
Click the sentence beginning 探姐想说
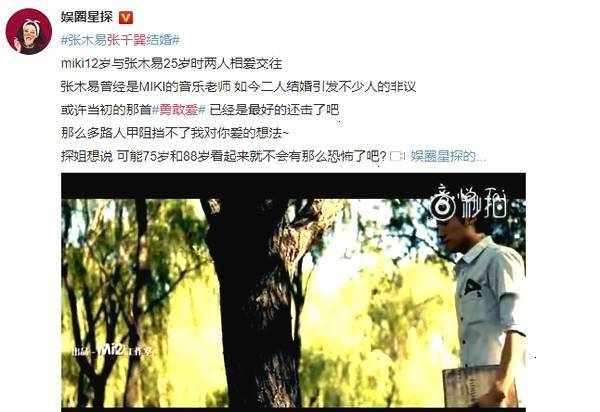(224, 156)
